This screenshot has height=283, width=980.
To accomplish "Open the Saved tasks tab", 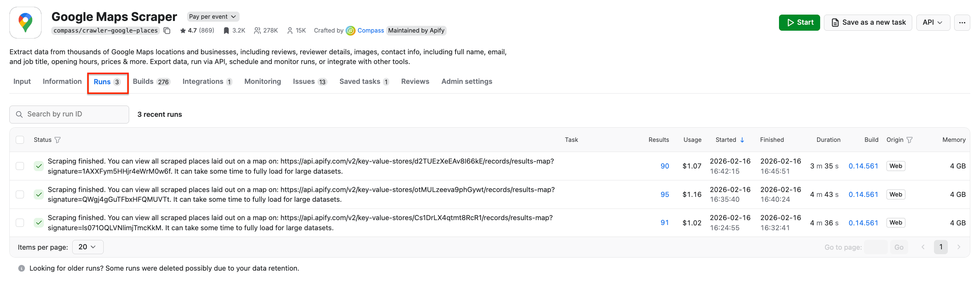I will [364, 81].
